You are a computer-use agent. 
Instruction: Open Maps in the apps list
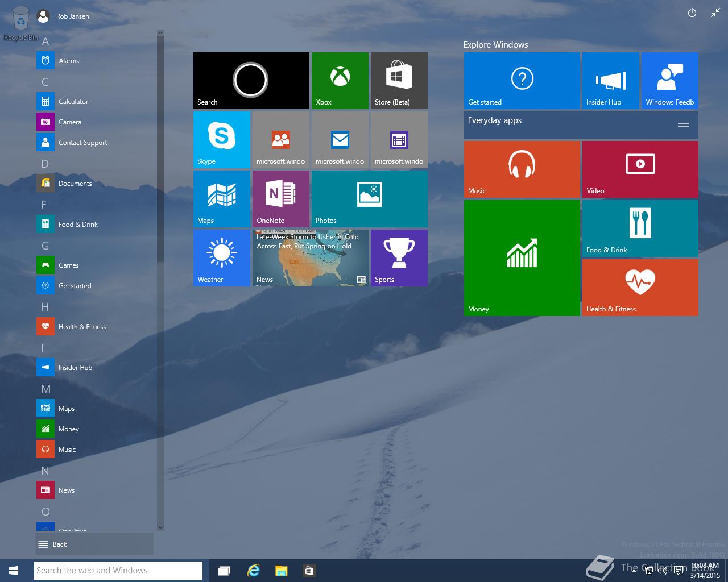point(96,409)
